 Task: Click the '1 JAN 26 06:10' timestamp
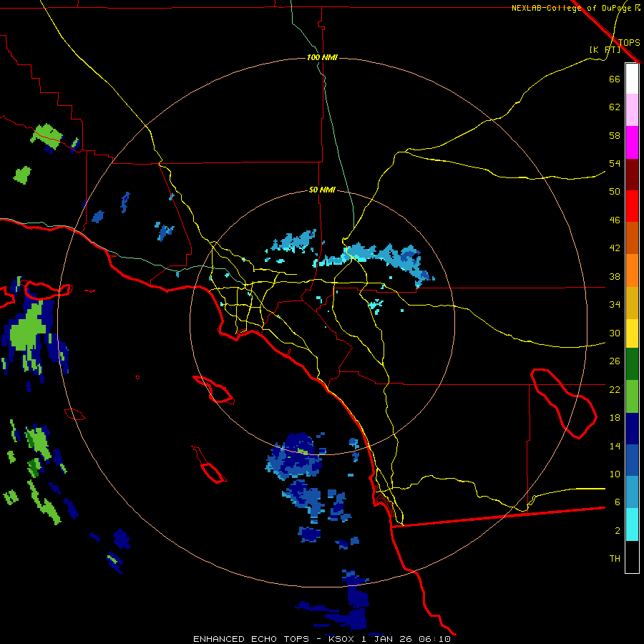[x=406, y=639]
